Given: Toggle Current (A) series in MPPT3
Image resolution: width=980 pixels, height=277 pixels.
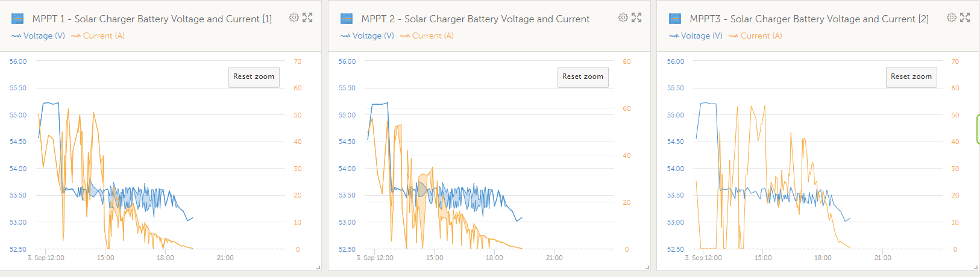Looking at the screenshot, I should click(756, 36).
